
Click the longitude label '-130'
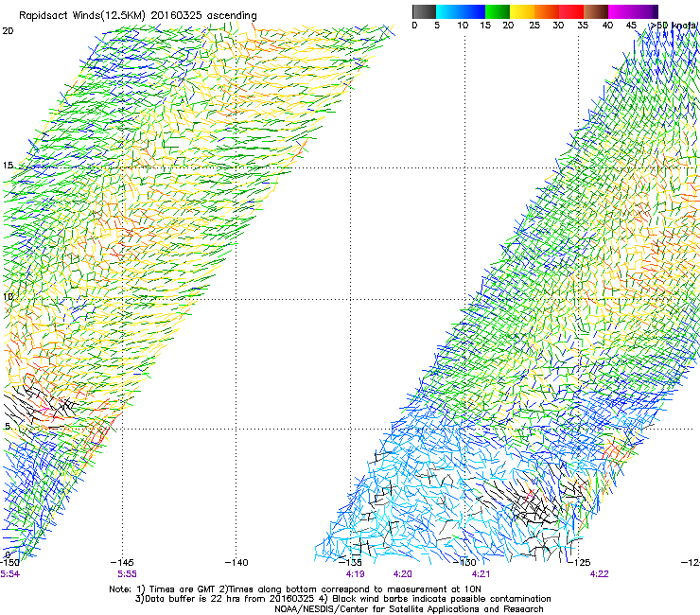coord(464,562)
